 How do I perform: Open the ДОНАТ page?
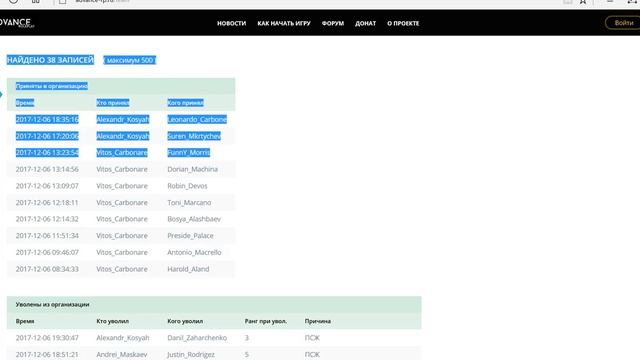(365, 23)
